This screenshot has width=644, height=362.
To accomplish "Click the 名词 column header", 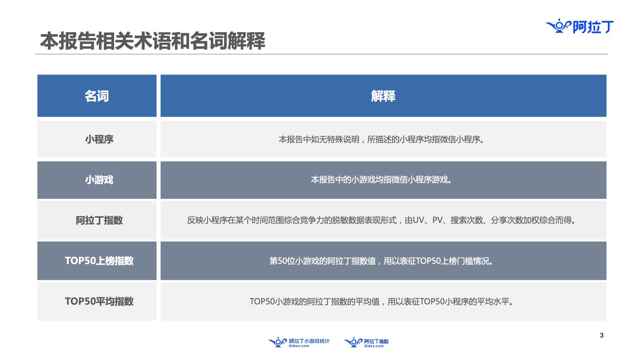I will [97, 96].
